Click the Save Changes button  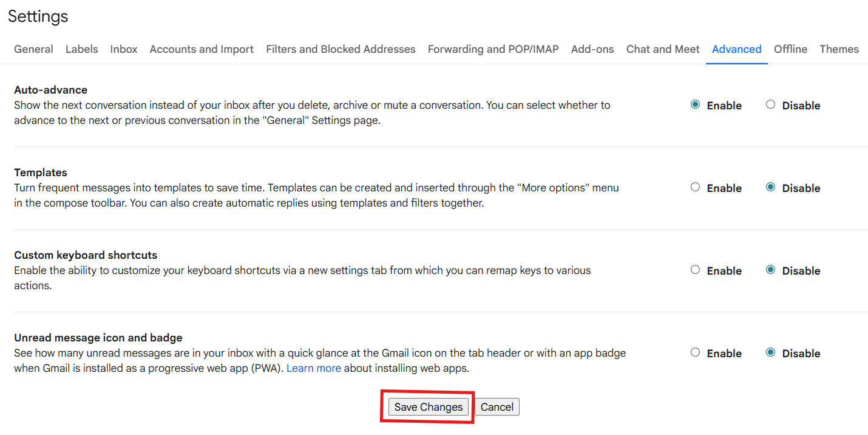tap(428, 407)
